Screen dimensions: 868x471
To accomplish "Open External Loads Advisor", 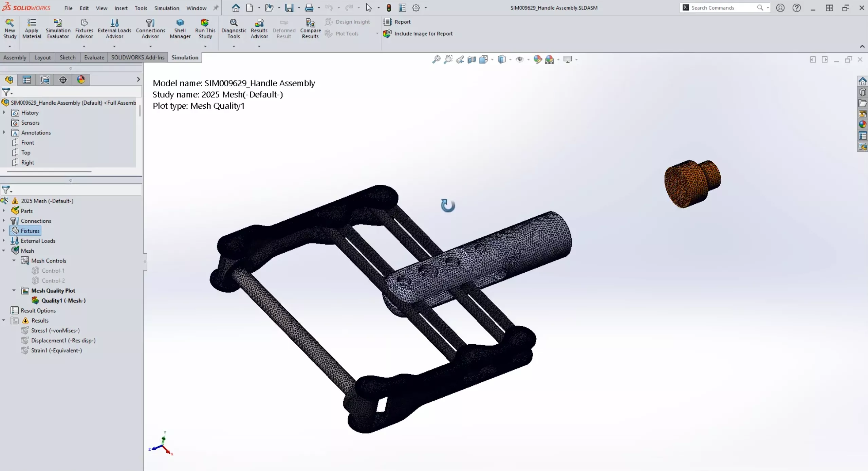I will pyautogui.click(x=114, y=29).
